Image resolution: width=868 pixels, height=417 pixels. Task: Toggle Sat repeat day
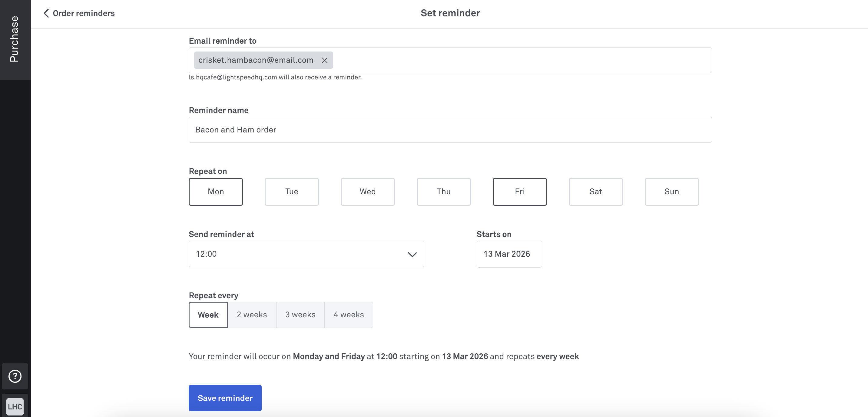click(596, 192)
